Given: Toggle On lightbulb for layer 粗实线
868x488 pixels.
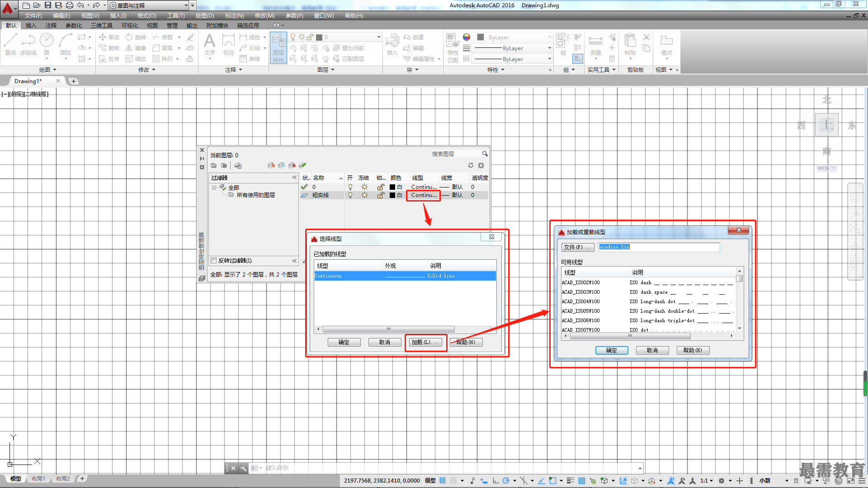Looking at the screenshot, I should coord(350,195).
